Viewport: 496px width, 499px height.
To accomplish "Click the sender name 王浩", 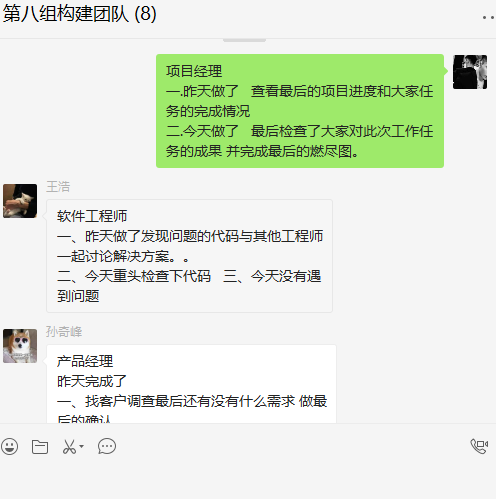I will [58, 187].
